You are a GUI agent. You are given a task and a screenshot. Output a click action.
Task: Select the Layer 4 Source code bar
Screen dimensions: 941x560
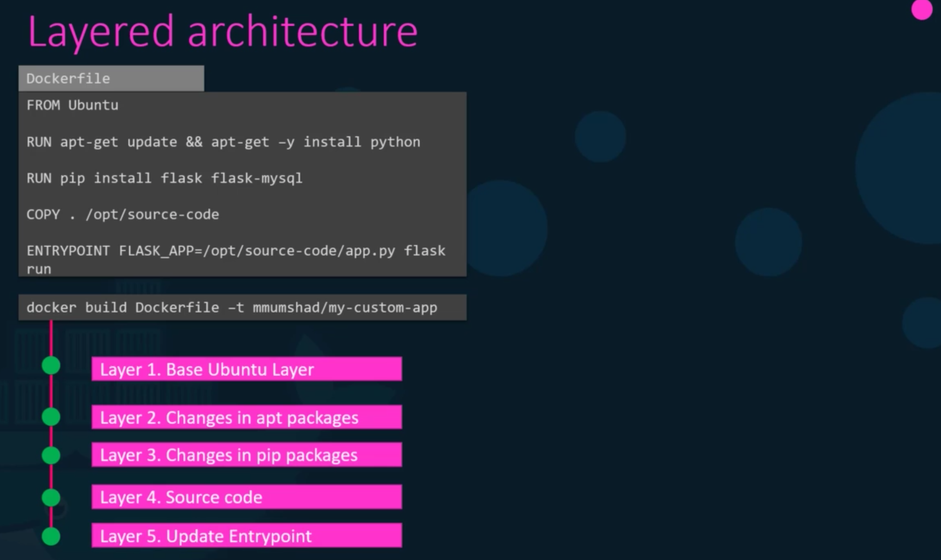click(x=246, y=497)
